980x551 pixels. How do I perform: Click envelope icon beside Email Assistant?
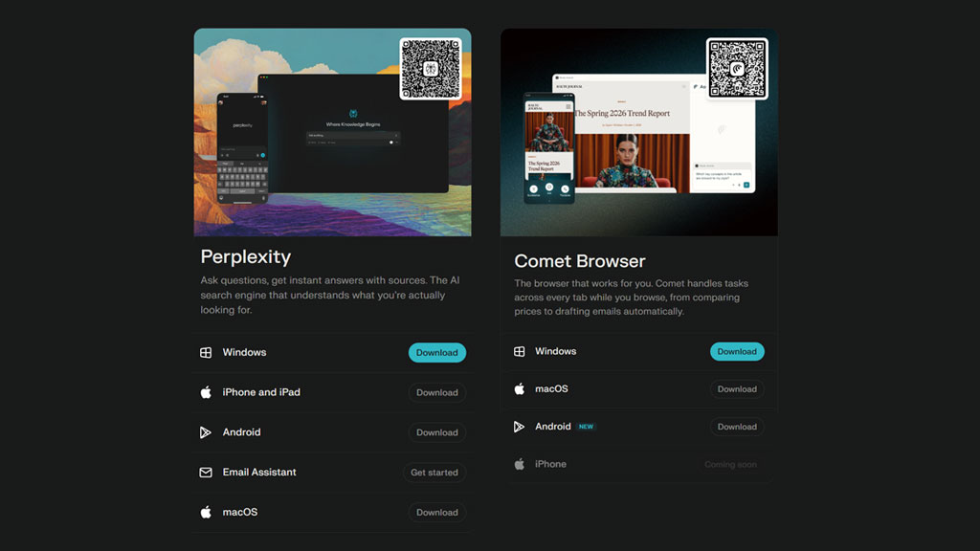(206, 473)
